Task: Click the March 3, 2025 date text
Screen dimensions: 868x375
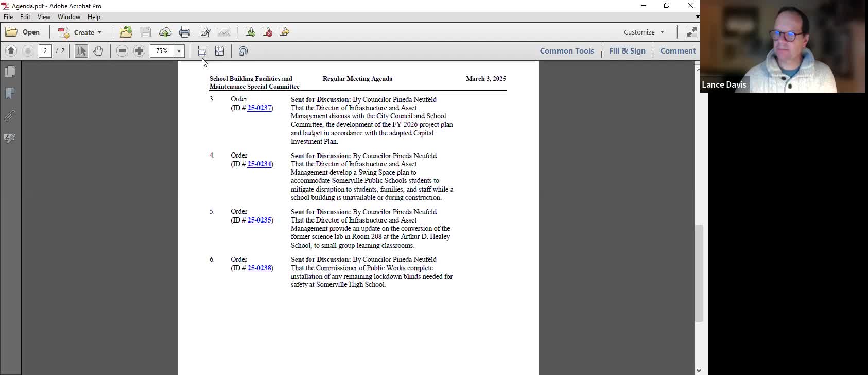Action: coord(485,79)
